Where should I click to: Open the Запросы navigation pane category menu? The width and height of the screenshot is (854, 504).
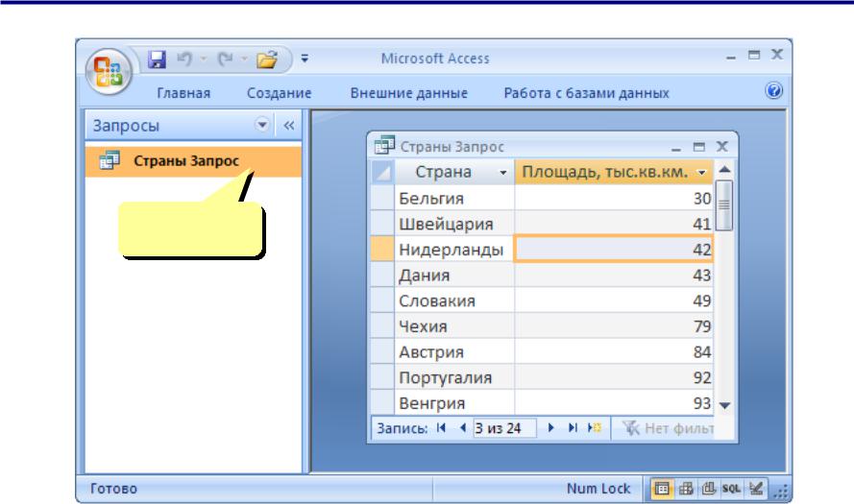tap(262, 125)
